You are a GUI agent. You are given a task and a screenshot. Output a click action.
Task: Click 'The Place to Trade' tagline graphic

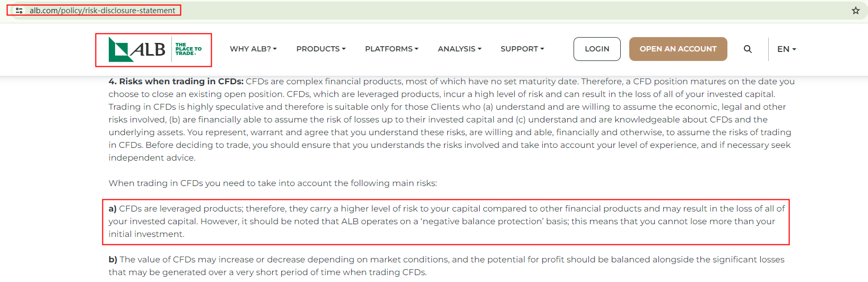188,49
